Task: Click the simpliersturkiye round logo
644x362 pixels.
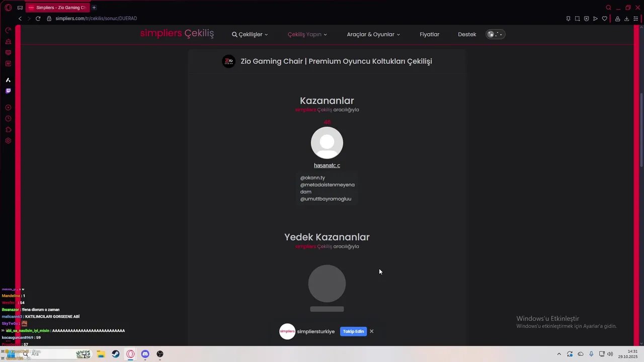Action: coord(287,331)
